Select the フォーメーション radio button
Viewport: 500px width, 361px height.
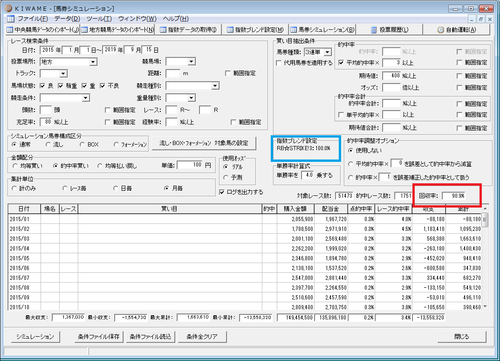[x=116, y=145]
